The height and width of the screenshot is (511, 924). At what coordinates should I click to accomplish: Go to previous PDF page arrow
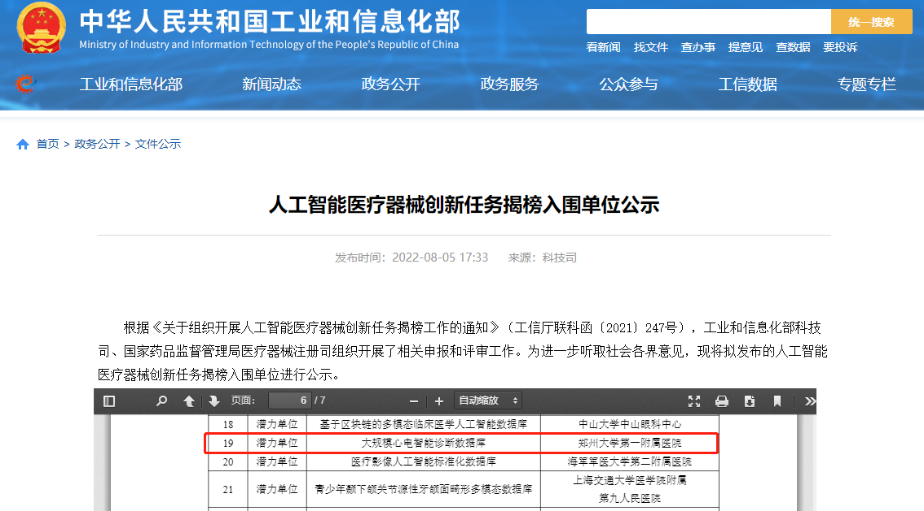tap(189, 401)
